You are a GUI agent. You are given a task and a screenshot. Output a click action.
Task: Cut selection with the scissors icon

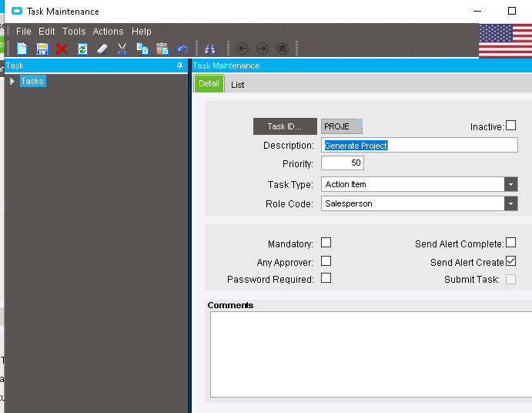(122, 49)
